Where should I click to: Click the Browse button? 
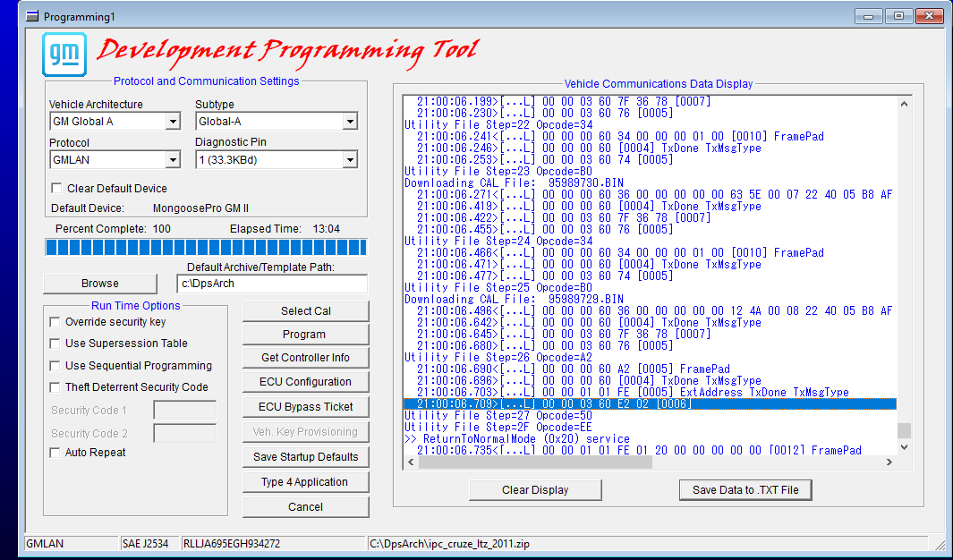[x=100, y=284]
